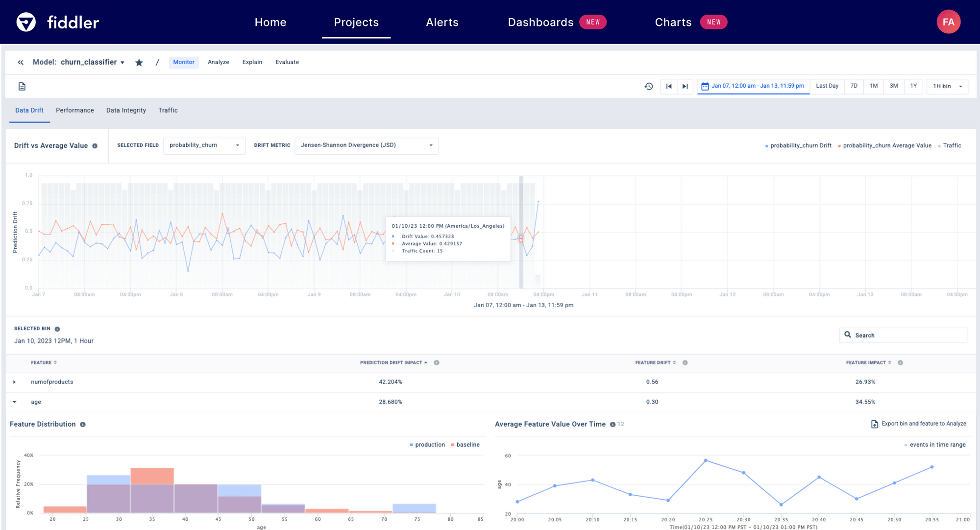Viewport: 980px width, 530px height.
Task: Toggle the Traffic legend series off
Action: tap(950, 145)
